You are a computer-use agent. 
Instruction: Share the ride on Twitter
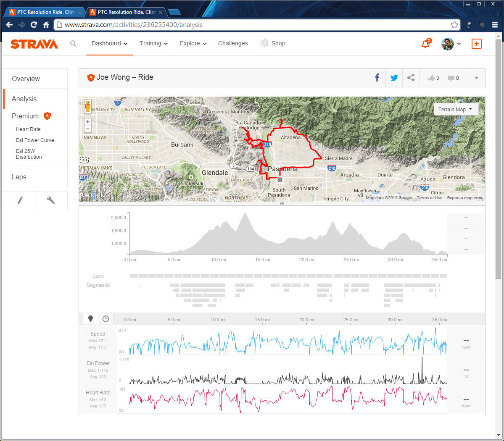click(394, 78)
